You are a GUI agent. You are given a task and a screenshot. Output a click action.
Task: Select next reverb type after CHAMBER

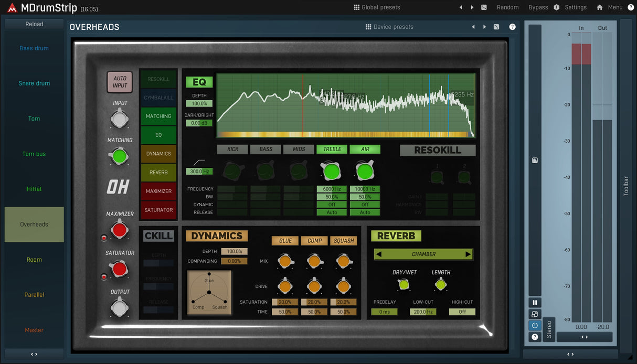468,254
